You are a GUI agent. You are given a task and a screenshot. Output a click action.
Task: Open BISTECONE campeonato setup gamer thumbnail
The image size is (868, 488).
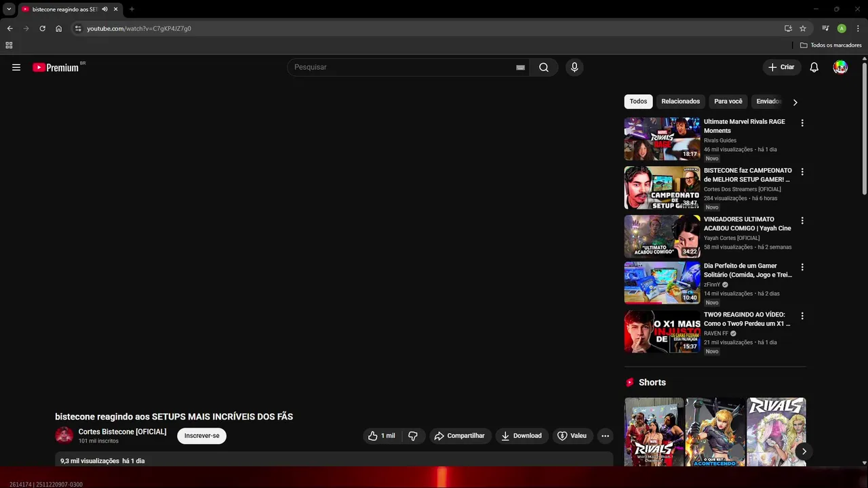pyautogui.click(x=662, y=188)
